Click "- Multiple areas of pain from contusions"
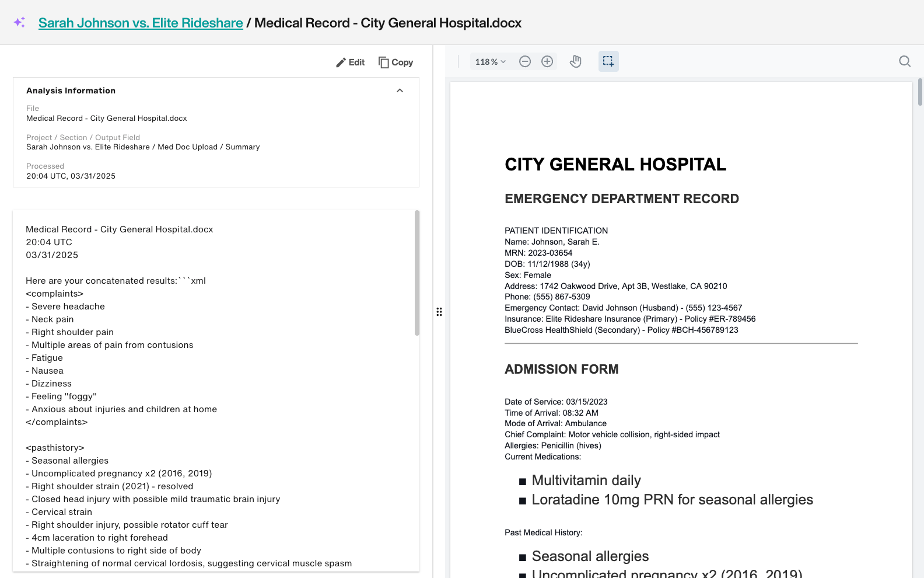The height and width of the screenshot is (578, 924). tap(109, 345)
